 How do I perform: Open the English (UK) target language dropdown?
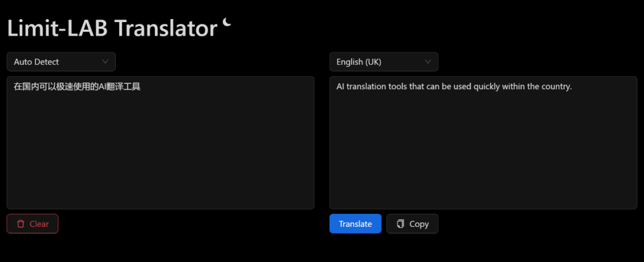click(x=383, y=62)
